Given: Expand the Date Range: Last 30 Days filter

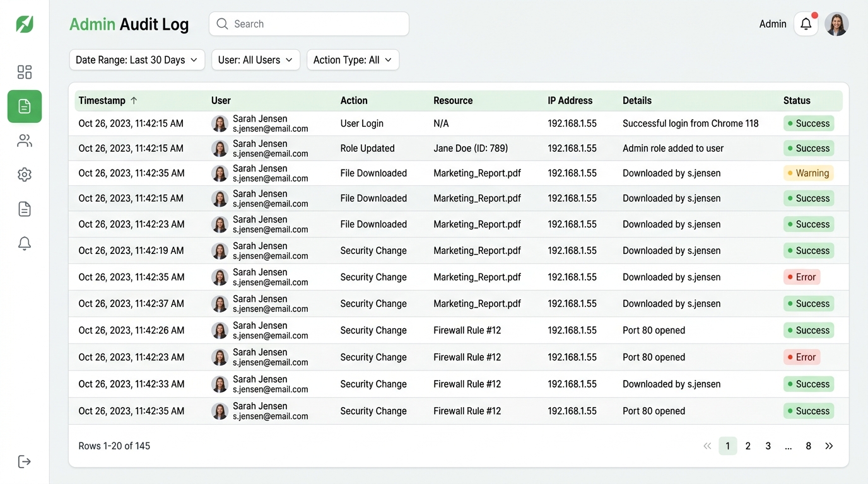Looking at the screenshot, I should point(137,60).
